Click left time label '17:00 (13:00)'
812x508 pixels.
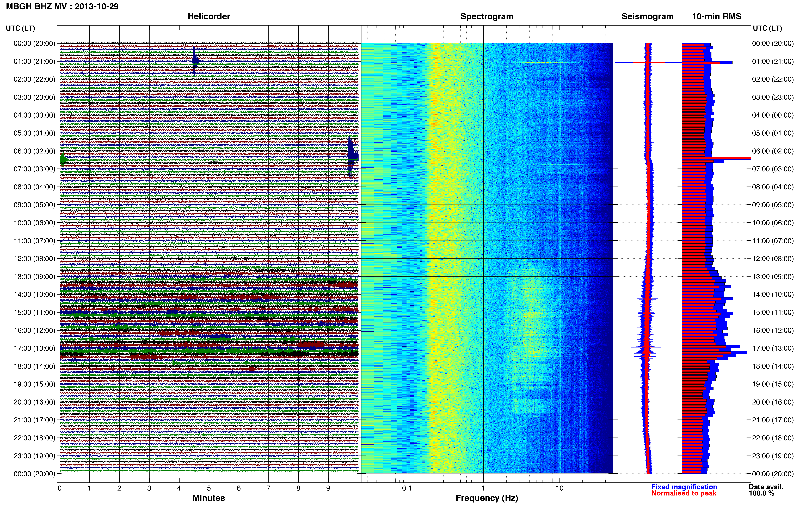[34, 348]
